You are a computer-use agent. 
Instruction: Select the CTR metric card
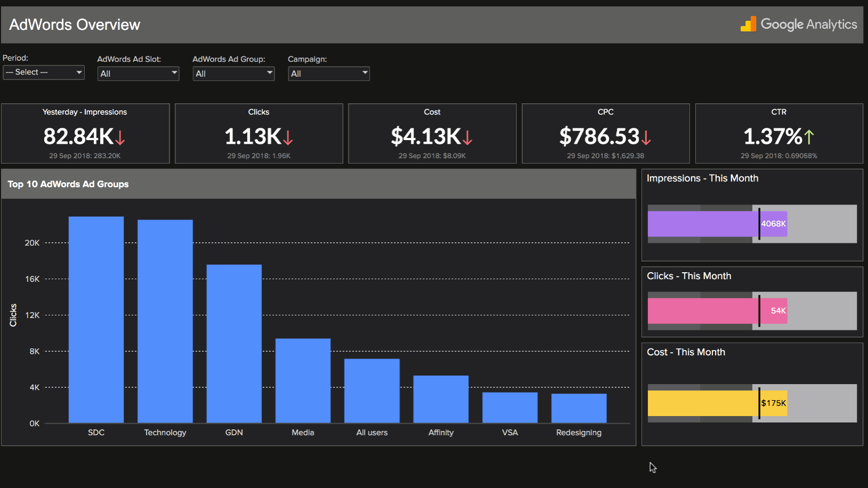point(778,133)
